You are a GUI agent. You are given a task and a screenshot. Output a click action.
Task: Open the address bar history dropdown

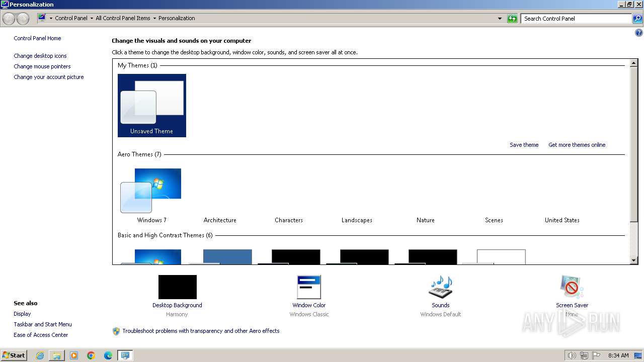click(500, 19)
